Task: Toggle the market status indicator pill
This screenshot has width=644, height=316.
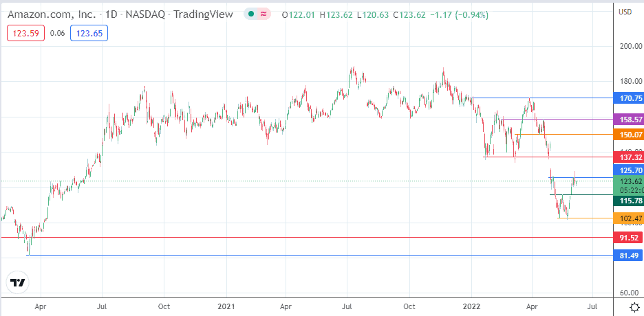Action: point(257,14)
